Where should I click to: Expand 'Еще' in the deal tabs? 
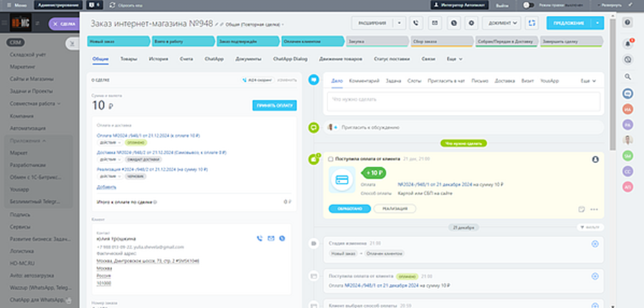[454, 59]
